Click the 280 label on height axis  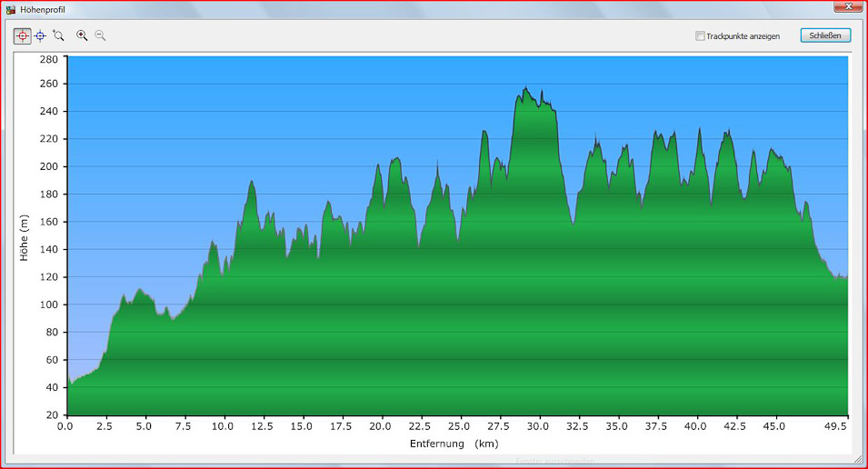pyautogui.click(x=48, y=59)
